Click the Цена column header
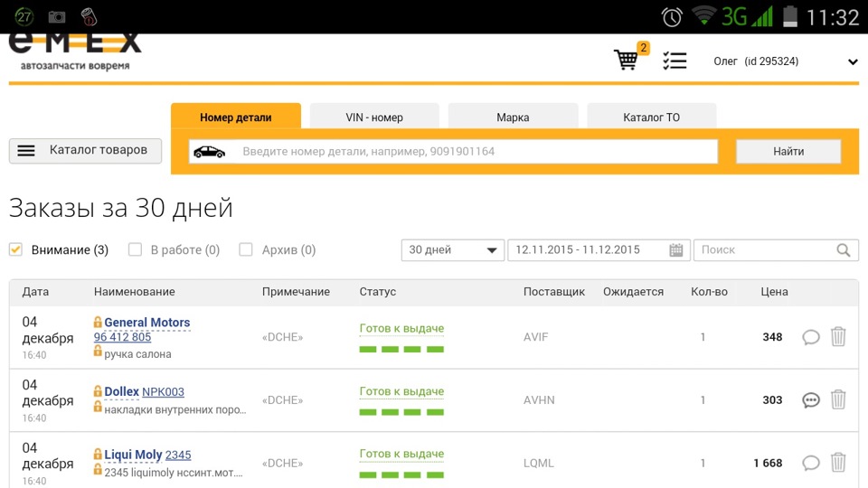Screen dimensions: 868x488 pos(774,292)
